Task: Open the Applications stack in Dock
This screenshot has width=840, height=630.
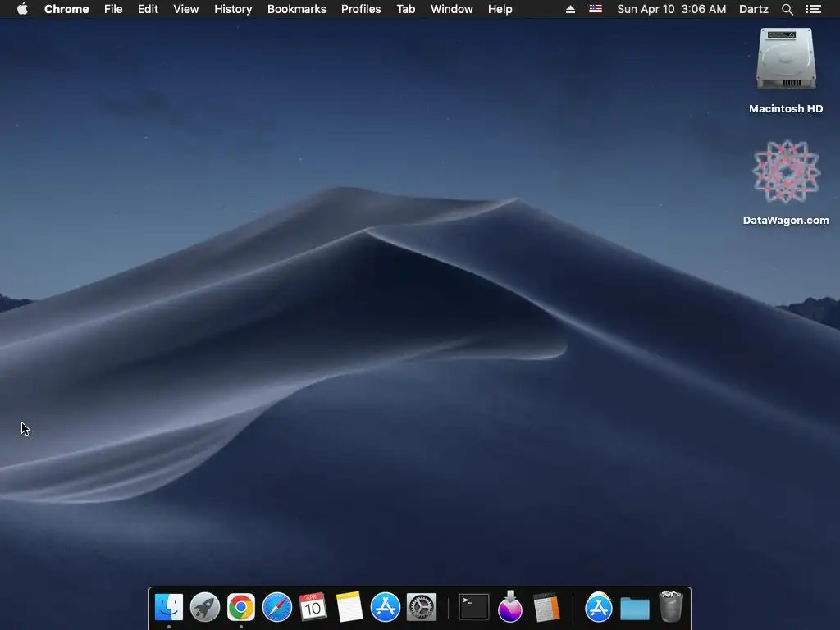Action: 598,608
